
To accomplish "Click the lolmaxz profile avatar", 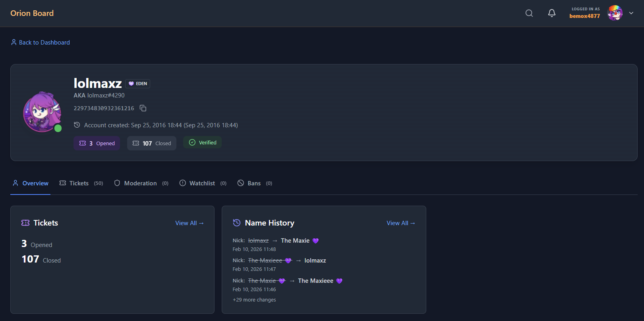I will (x=42, y=112).
